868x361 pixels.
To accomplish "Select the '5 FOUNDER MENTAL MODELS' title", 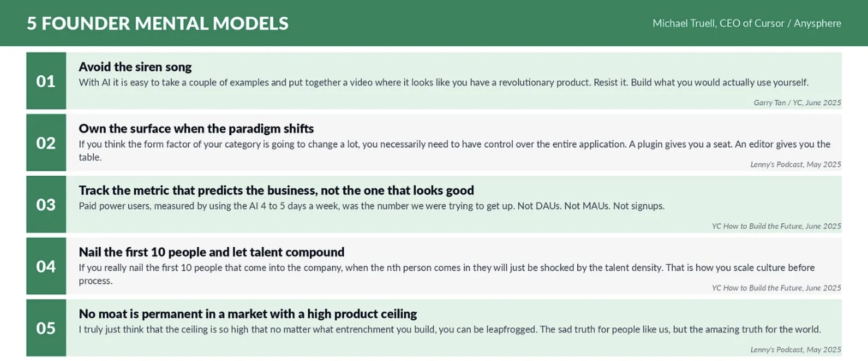I will tap(157, 23).
